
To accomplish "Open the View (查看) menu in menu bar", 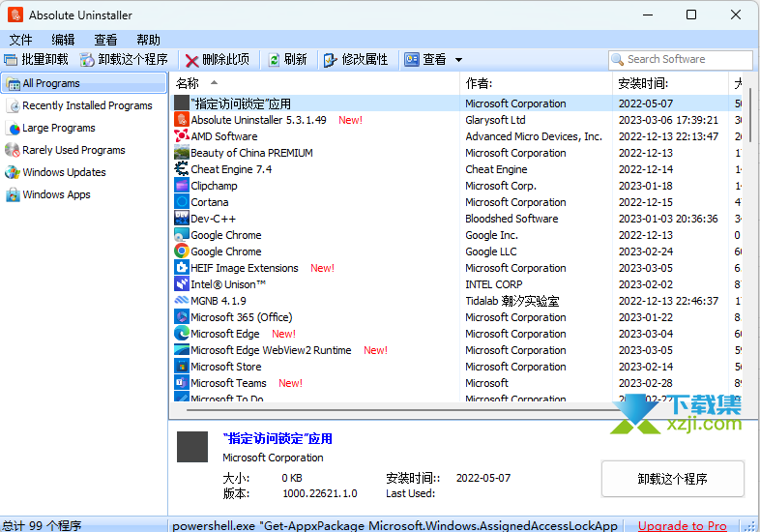I will (x=105, y=40).
